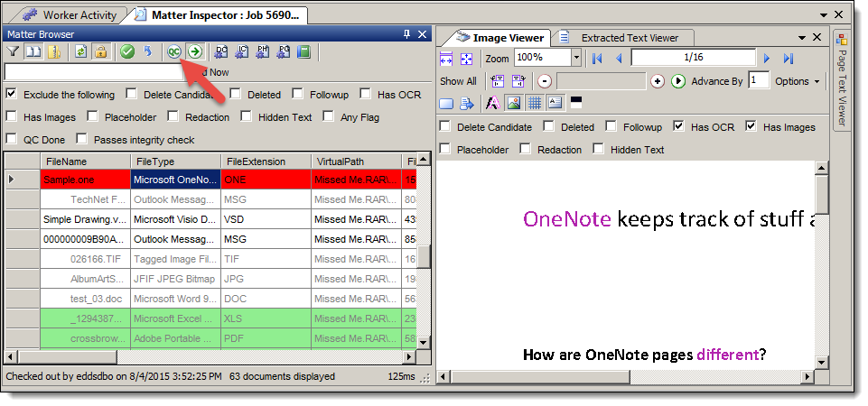The width and height of the screenshot is (868, 406).
Task: Click the black and white color swatch
Action: tap(575, 100)
